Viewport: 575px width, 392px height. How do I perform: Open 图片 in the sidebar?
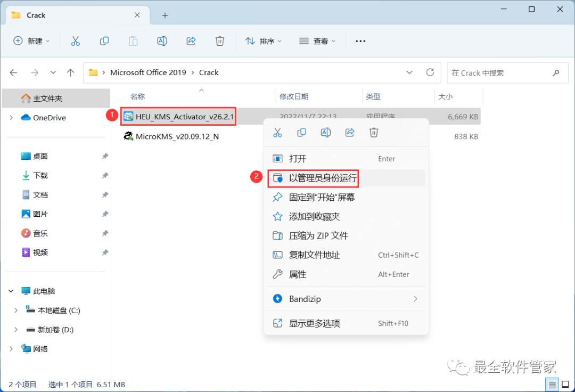40,214
